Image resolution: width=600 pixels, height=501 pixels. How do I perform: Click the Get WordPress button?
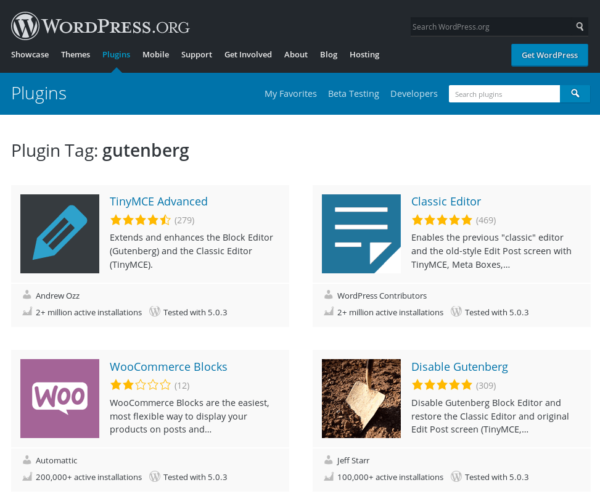(x=549, y=55)
